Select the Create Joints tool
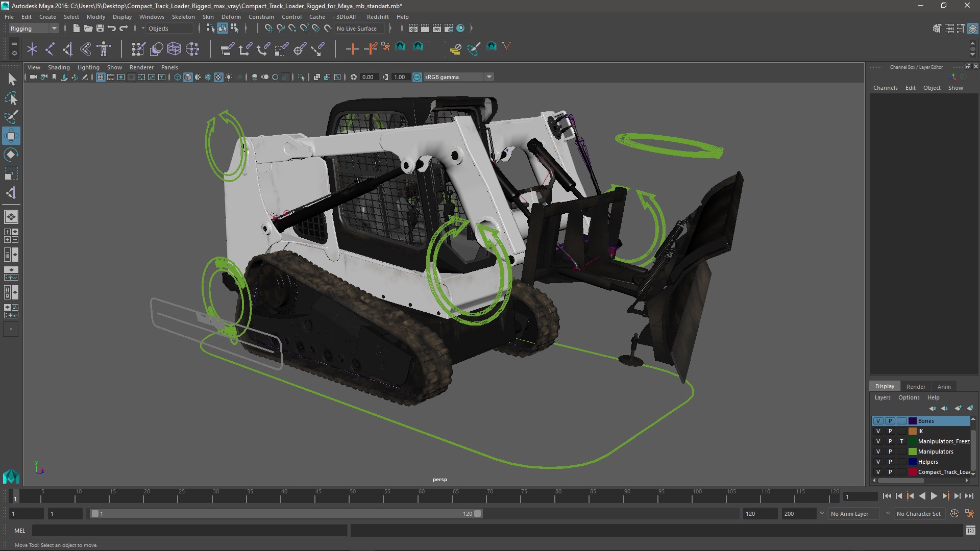The image size is (980, 551). 50,49
